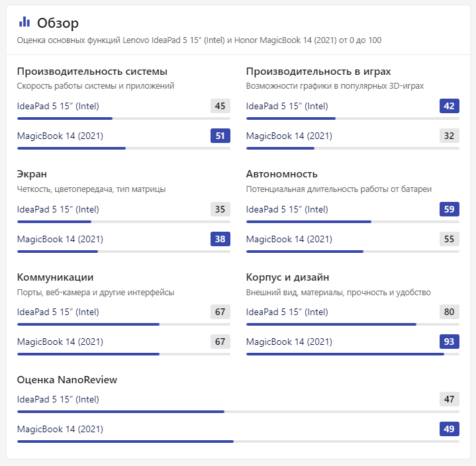Open IdeaPad 5 15″ link under Корпус и дизайн
This screenshot has width=476, height=466.
click(287, 312)
